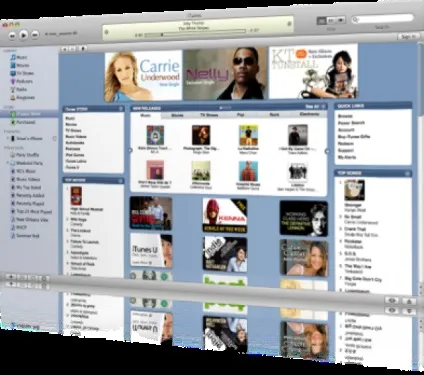Click the playback progress bar
The image size is (424, 375).
pyautogui.click(x=195, y=33)
